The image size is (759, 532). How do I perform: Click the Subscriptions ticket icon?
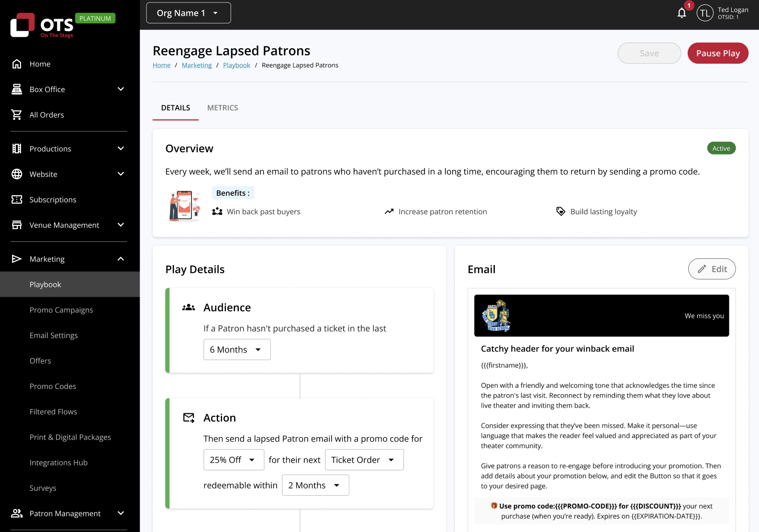[x=17, y=199]
